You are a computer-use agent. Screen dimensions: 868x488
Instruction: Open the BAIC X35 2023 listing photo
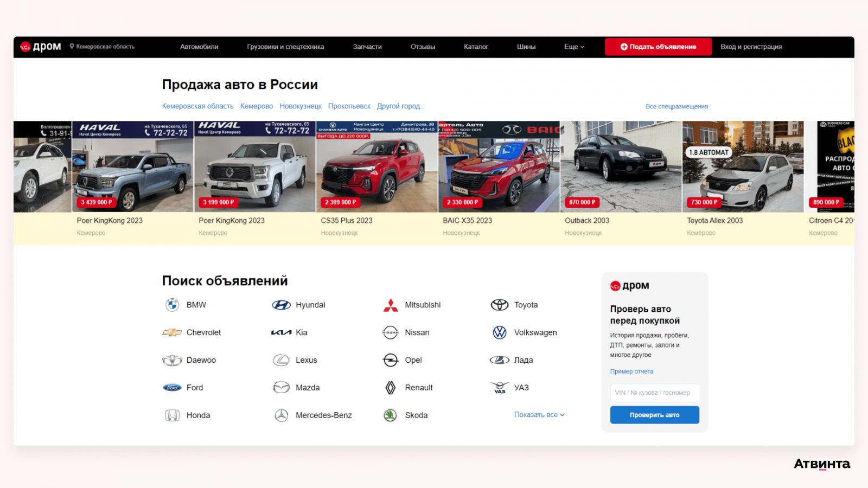point(499,166)
